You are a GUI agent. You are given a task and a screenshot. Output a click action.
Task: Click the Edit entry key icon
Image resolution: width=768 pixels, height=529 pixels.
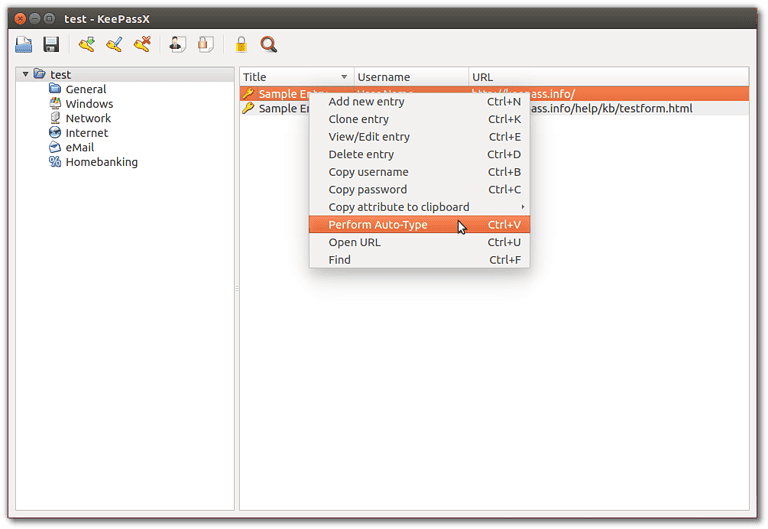click(x=114, y=44)
